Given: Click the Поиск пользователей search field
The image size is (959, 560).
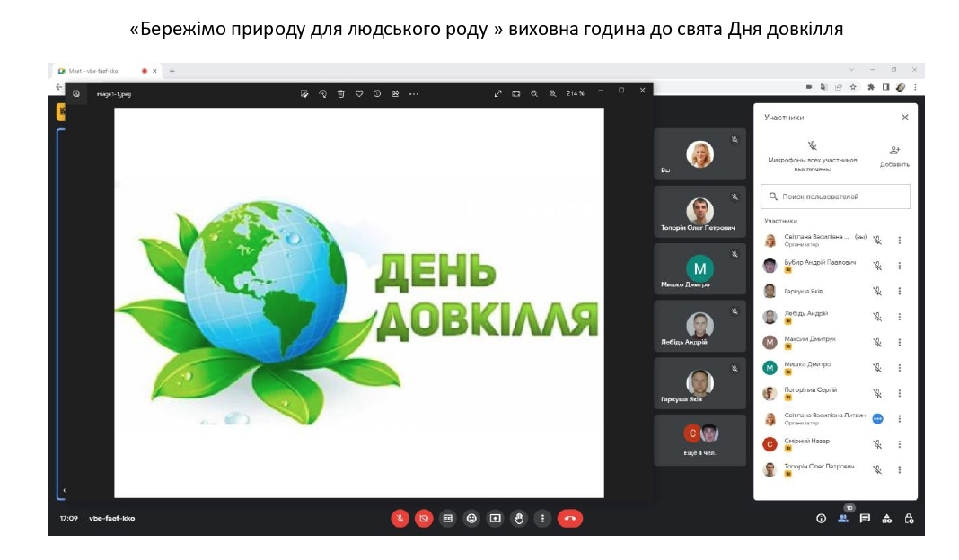Looking at the screenshot, I should click(x=835, y=197).
